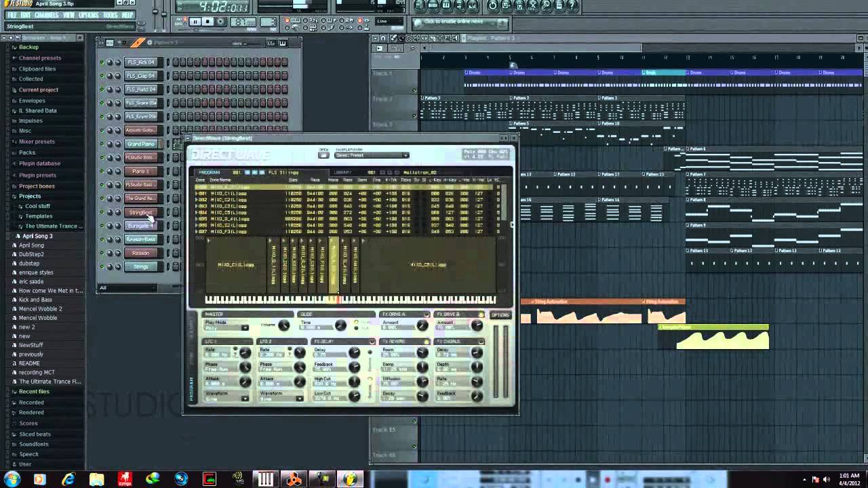Screen dimensions: 868x488
Task: Toggle first step of FLS_Kick 04 row
Action: point(176,62)
